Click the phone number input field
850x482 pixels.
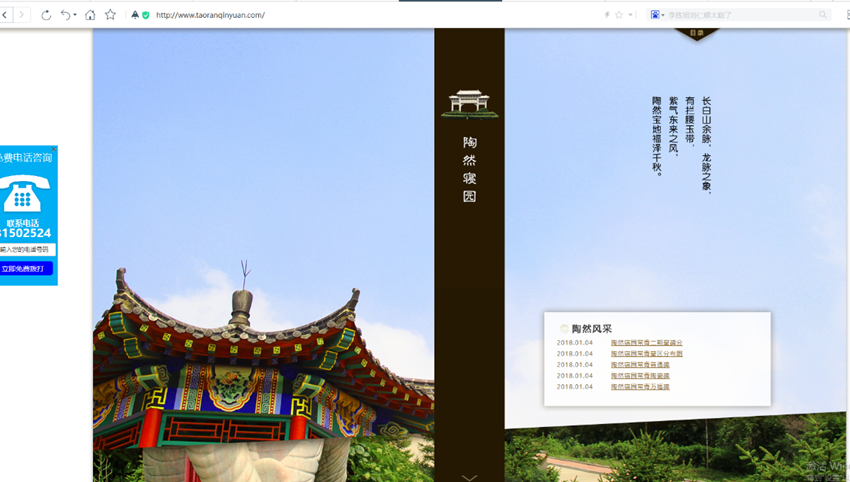pyautogui.click(x=27, y=250)
